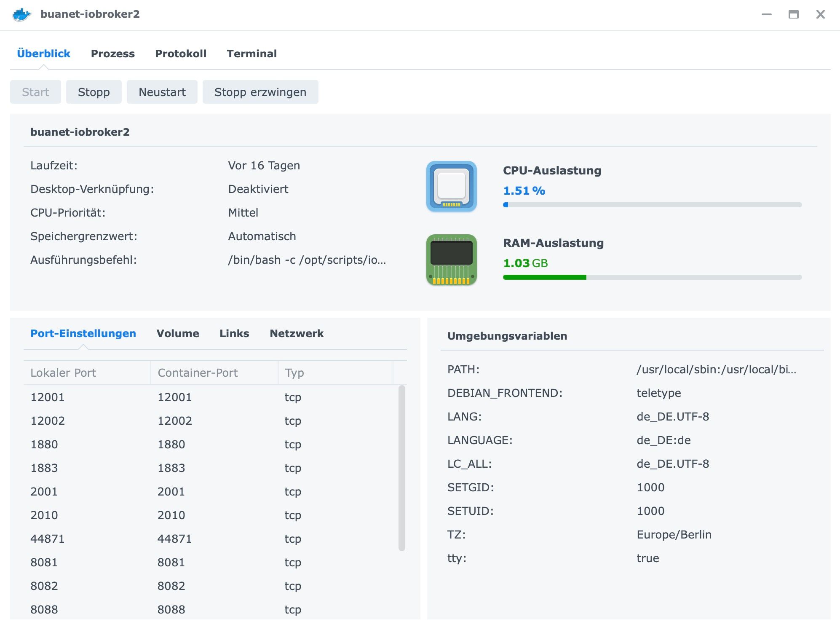Switch to the Prozess tab
This screenshot has width=840, height=627.
[x=112, y=54]
